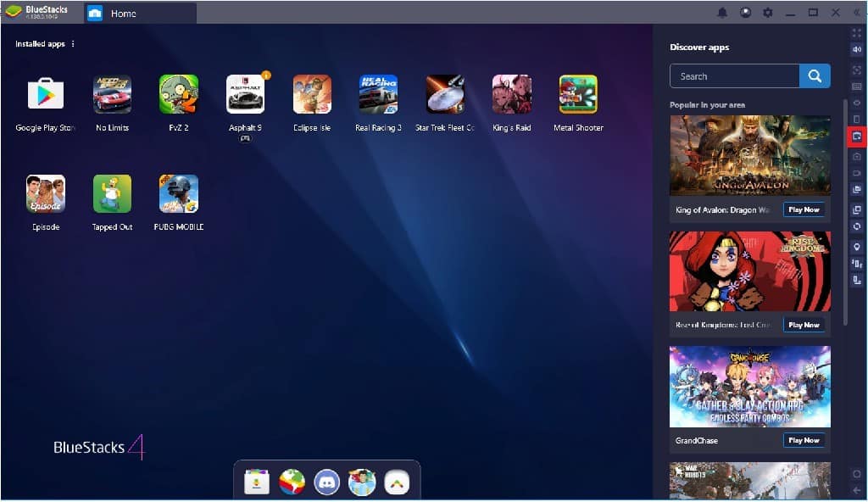Click into the Discover apps Search field
868x502 pixels.
735,76
